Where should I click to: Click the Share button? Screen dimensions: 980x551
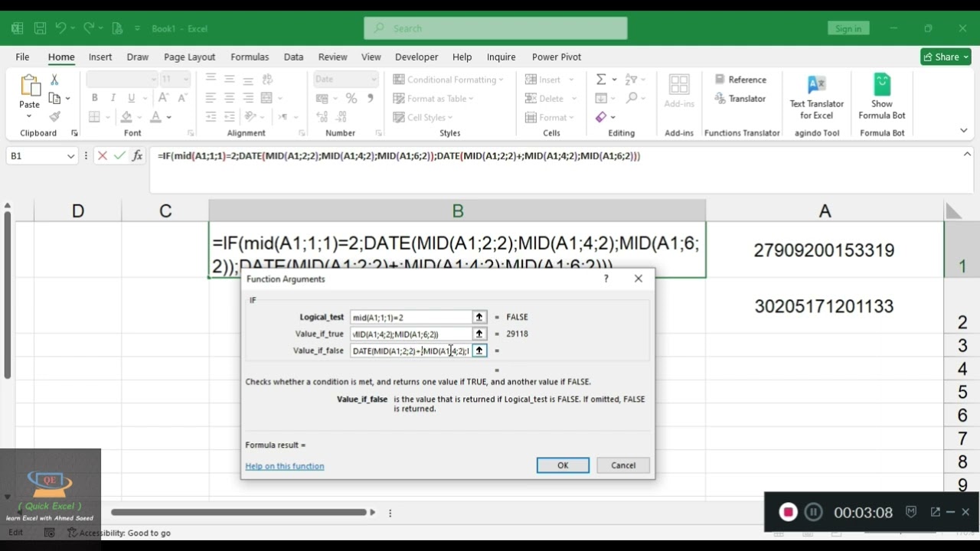click(x=946, y=57)
